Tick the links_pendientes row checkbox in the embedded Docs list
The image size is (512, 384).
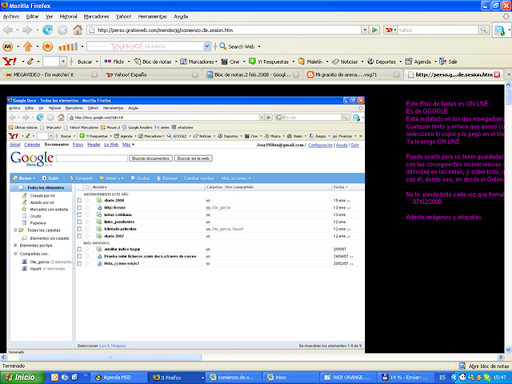(79, 222)
